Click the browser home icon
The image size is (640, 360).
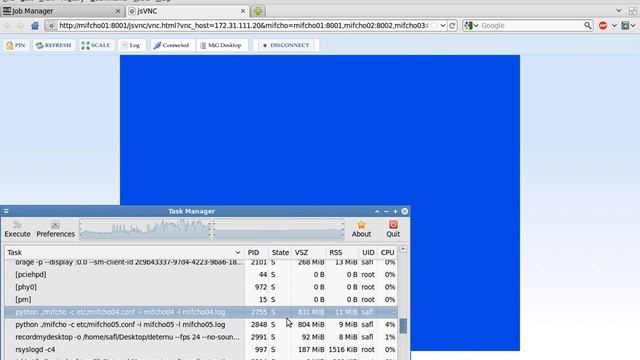pos(35,26)
